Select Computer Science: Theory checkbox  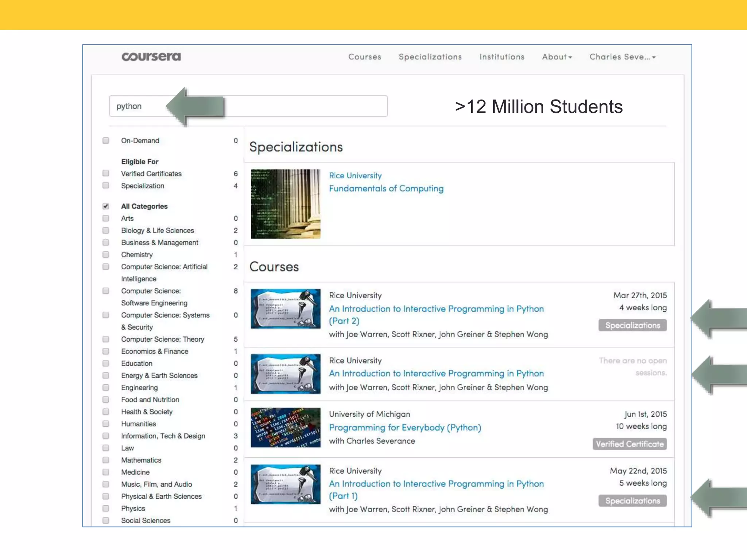point(106,339)
